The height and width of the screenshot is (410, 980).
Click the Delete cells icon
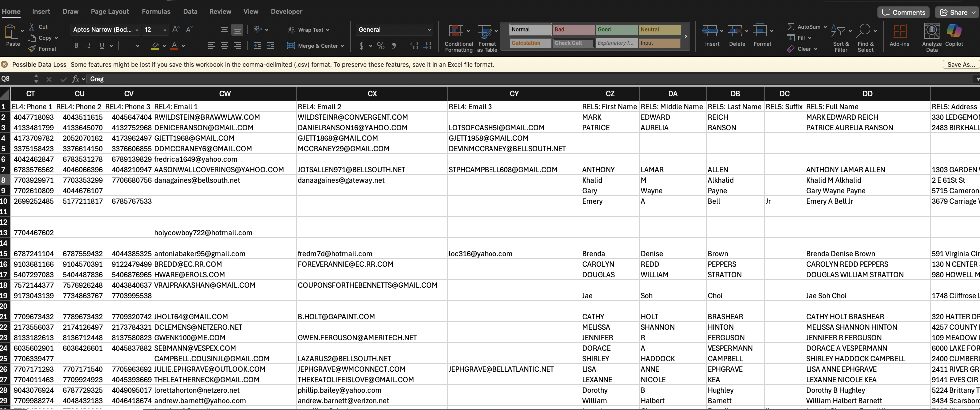click(735, 31)
